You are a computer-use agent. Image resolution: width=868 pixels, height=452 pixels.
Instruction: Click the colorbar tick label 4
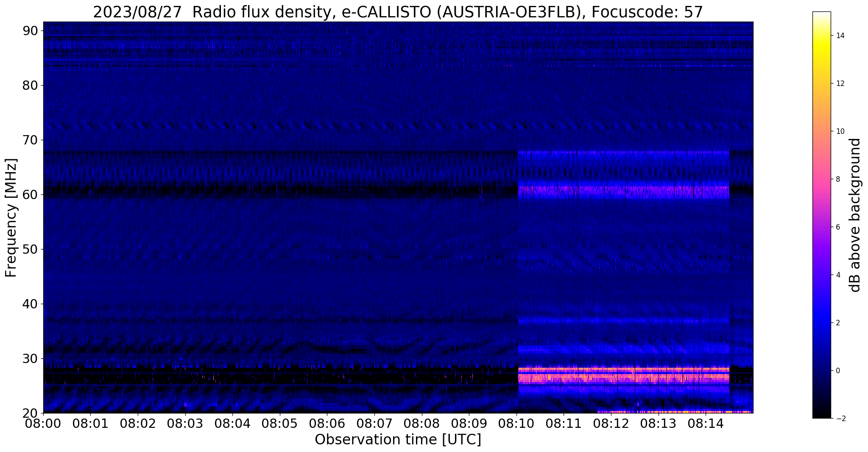pyautogui.click(x=837, y=275)
